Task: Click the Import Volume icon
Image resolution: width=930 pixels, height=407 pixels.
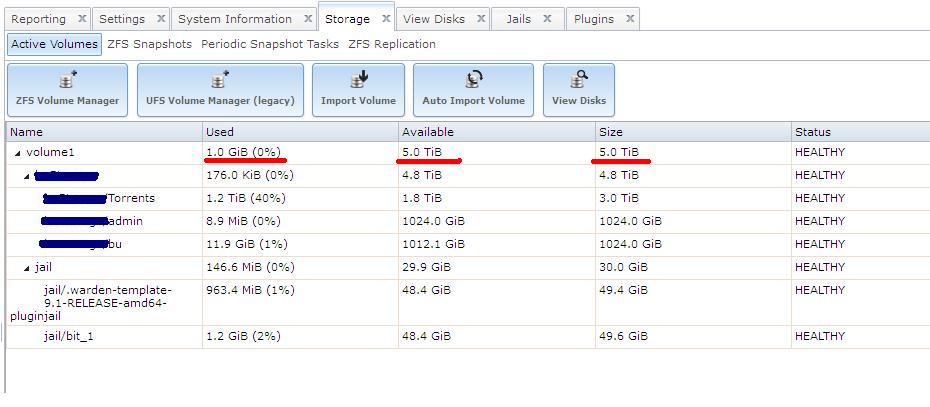Action: 358,82
